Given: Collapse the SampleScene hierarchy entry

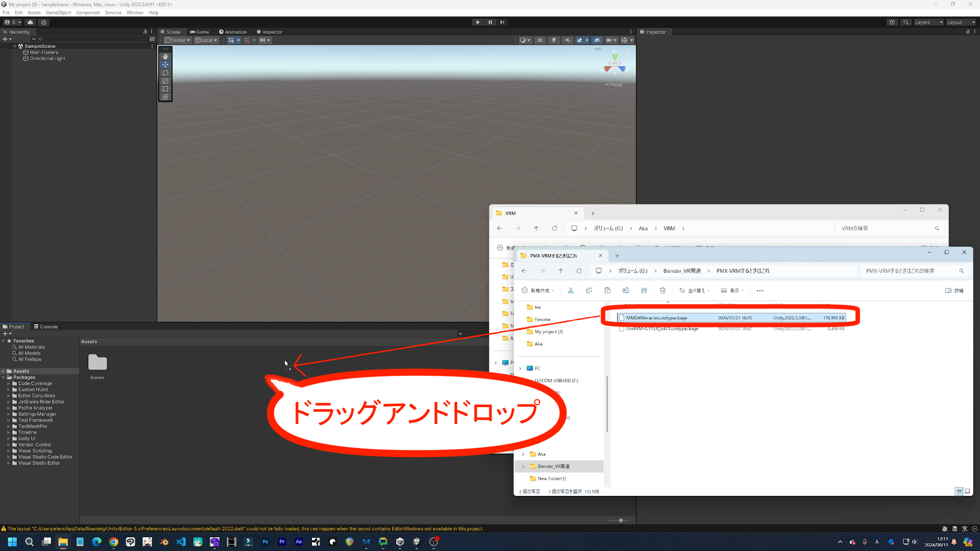Looking at the screenshot, I should pyautogui.click(x=14, y=46).
